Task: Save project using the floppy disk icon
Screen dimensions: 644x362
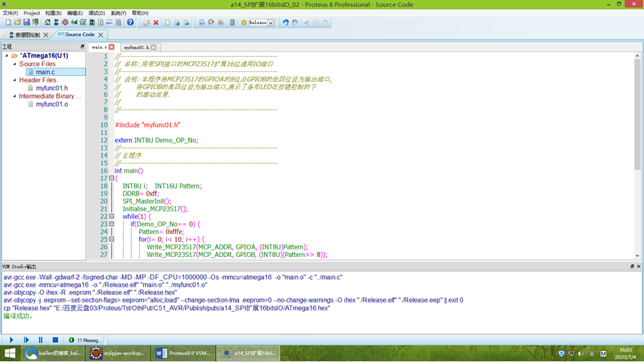Action: pos(26,23)
